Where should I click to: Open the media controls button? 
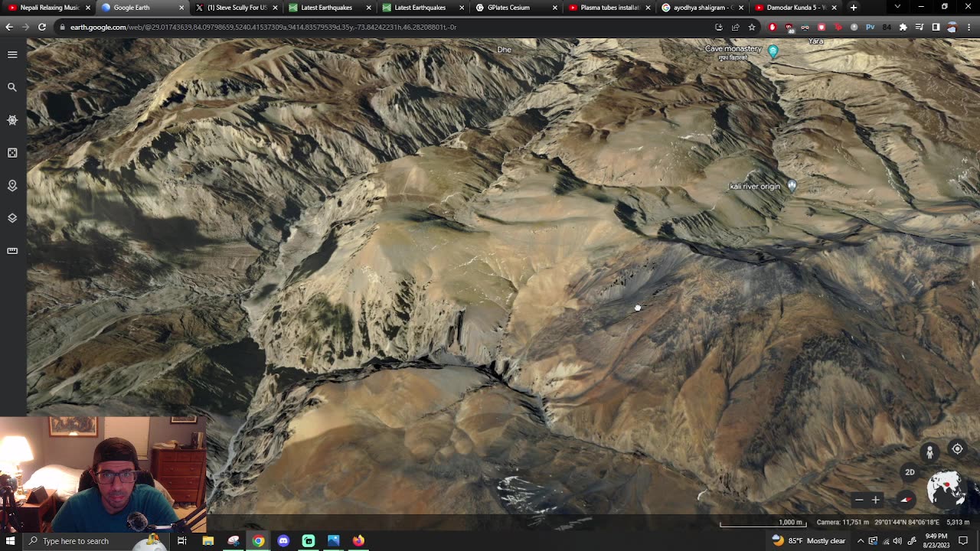920,28
